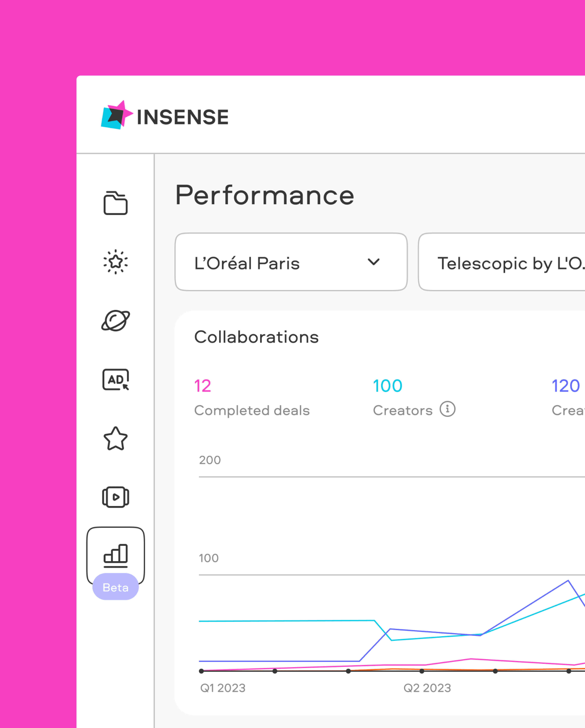
Task: Click the sparkling star sidebar icon
Action: point(116,262)
